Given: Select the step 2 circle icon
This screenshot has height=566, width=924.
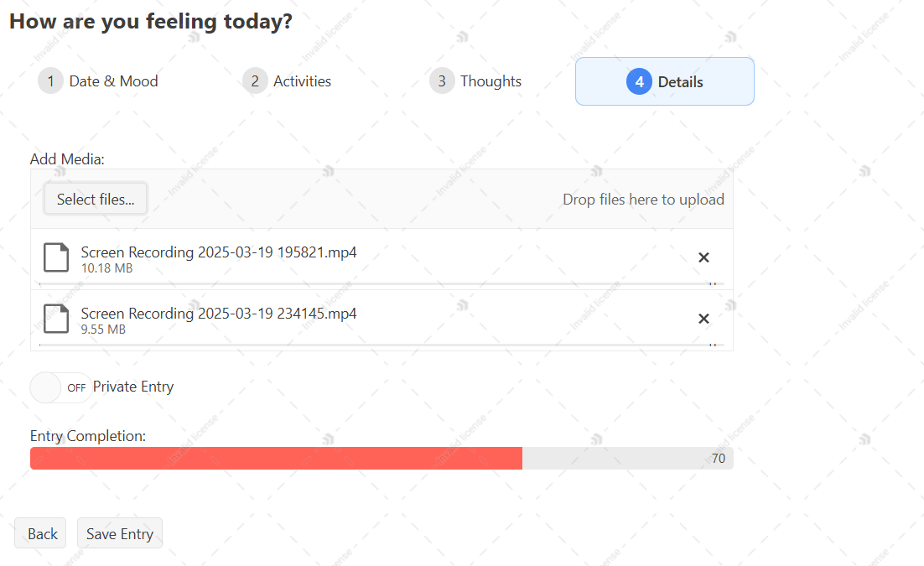Looking at the screenshot, I should pyautogui.click(x=255, y=80).
